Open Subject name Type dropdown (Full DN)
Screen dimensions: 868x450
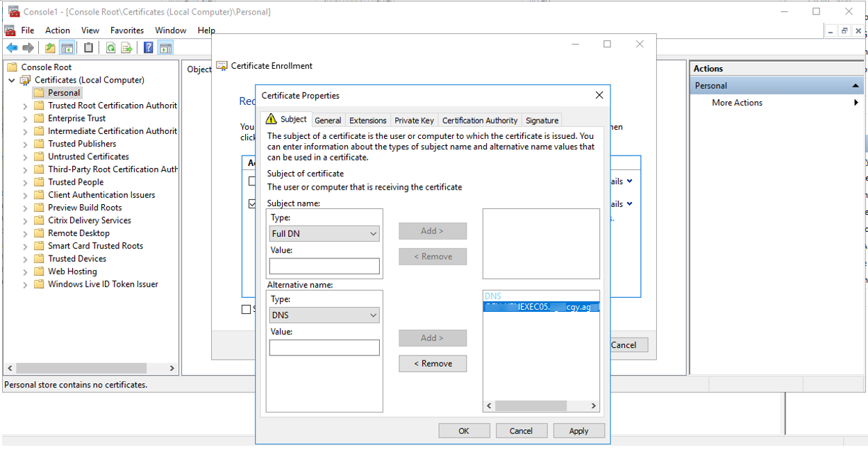pyautogui.click(x=324, y=234)
